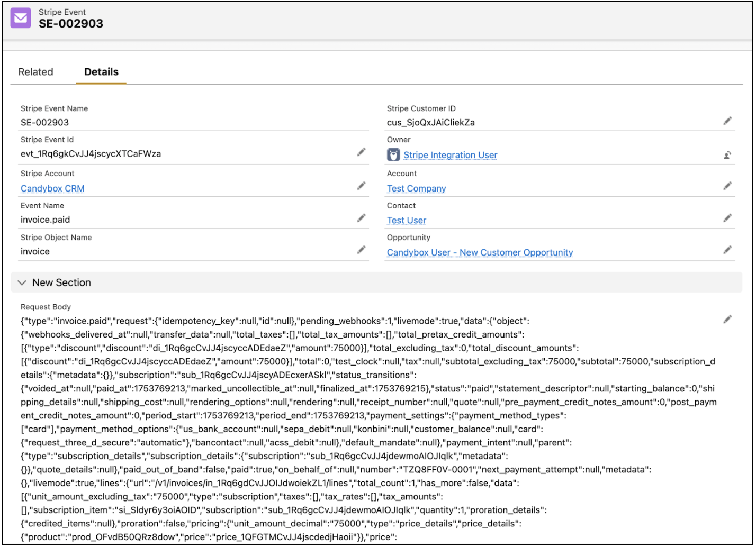The height and width of the screenshot is (547, 756).
Task: Click the Stripe Event header label
Action: tap(62, 12)
